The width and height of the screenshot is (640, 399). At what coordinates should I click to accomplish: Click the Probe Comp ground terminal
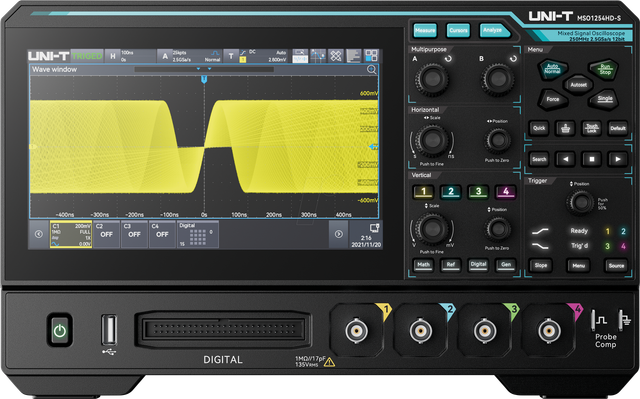[x=621, y=321]
